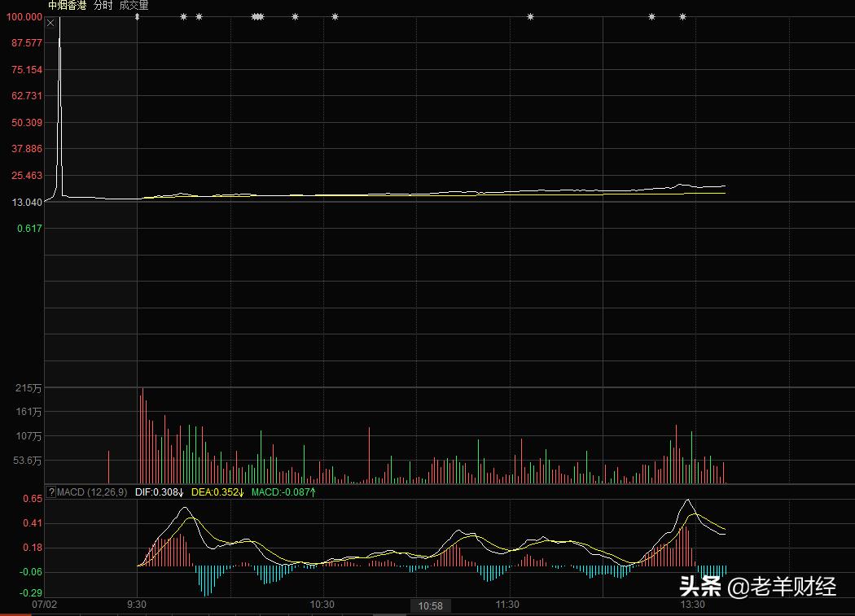The height and width of the screenshot is (616, 855).
Task: Click the pre-market red volume bar
Action: (x=108, y=467)
